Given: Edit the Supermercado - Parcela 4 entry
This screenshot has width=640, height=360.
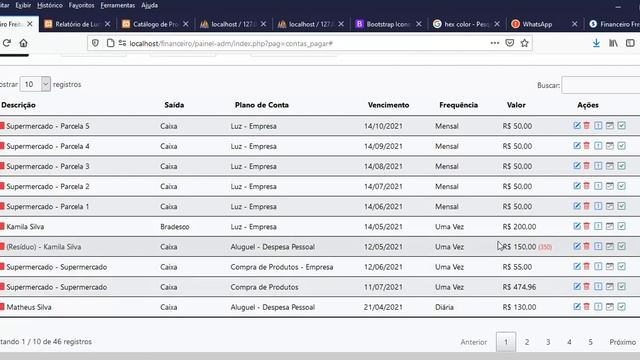Looking at the screenshot, I should pyautogui.click(x=577, y=146).
